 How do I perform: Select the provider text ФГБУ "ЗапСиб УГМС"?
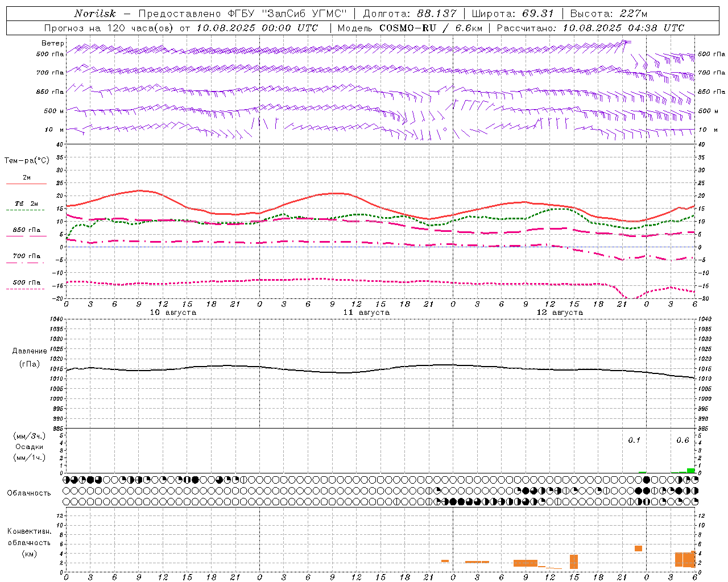[287, 14]
